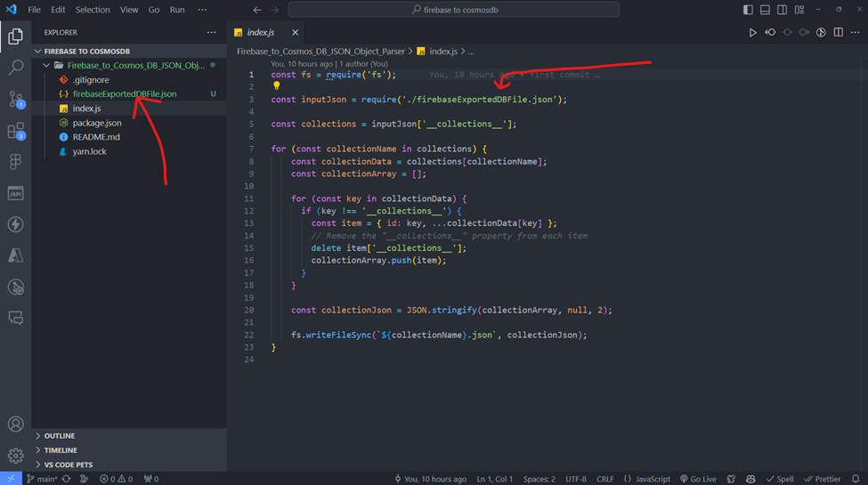
Task: Click synchronize changes icon in status bar
Action: point(67,479)
